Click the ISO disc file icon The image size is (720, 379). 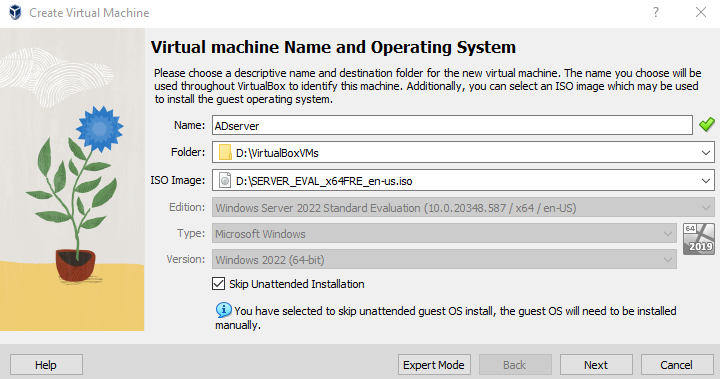[x=225, y=181]
